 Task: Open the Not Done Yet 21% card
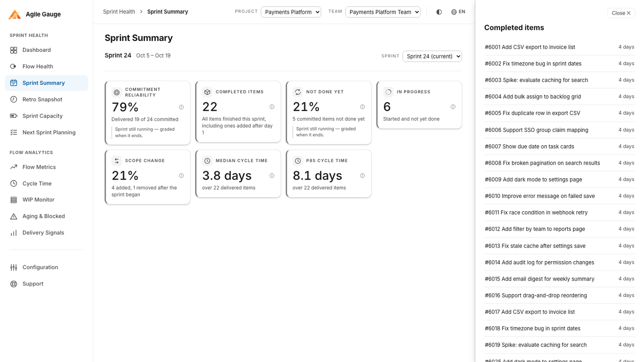pyautogui.click(x=329, y=113)
